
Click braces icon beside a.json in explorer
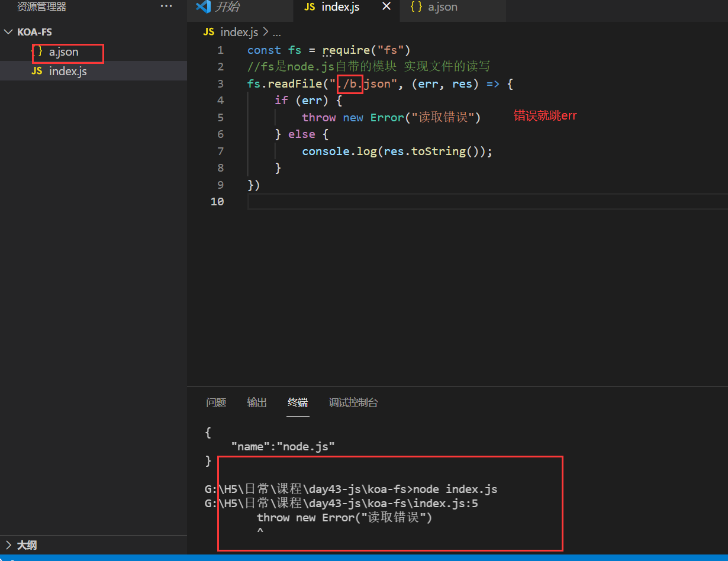(37, 52)
